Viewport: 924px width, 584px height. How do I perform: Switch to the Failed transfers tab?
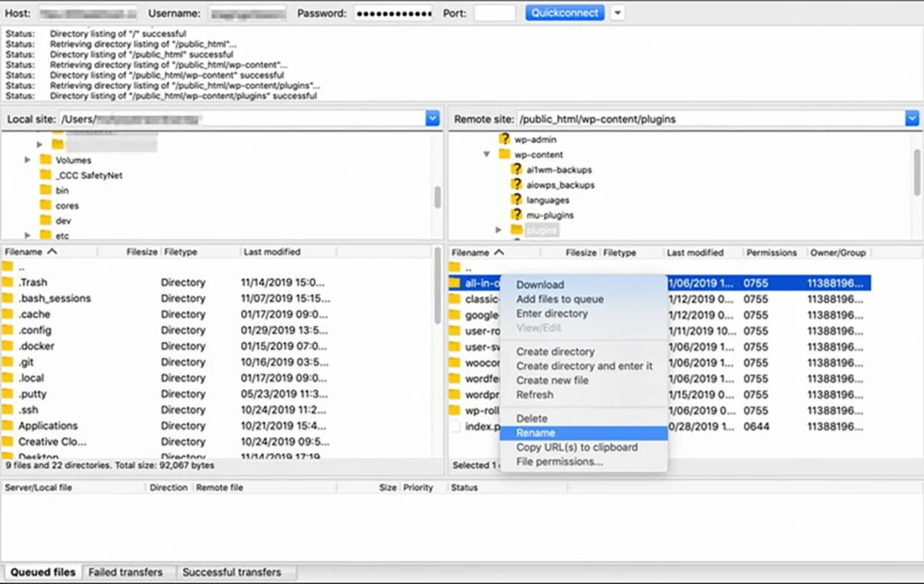click(x=127, y=572)
